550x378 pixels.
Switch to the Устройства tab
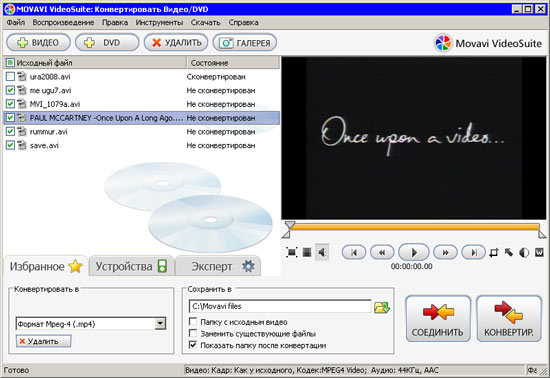[131, 266]
